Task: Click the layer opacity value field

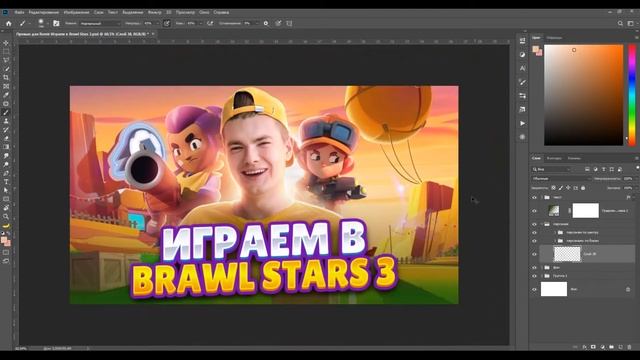Action: point(628,179)
